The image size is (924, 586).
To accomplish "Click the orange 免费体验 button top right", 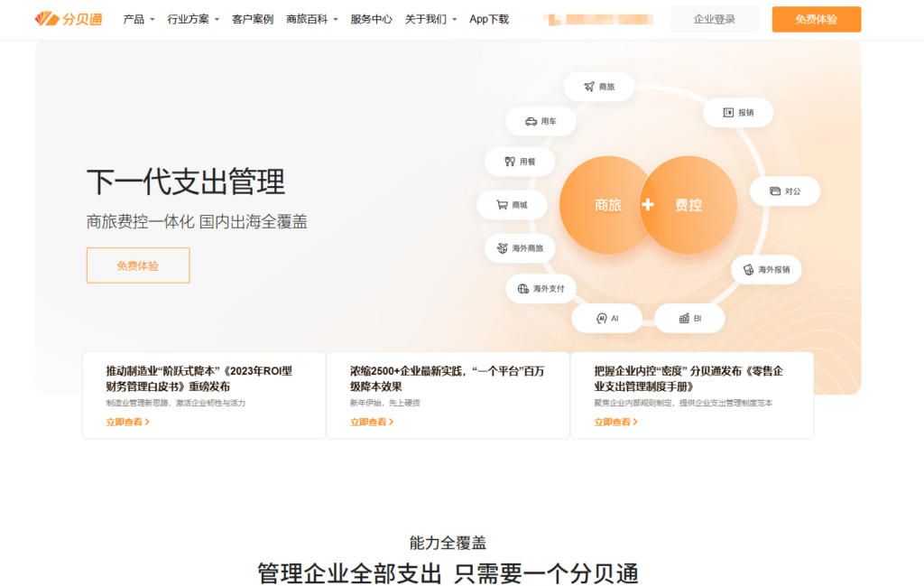I will (816, 18).
